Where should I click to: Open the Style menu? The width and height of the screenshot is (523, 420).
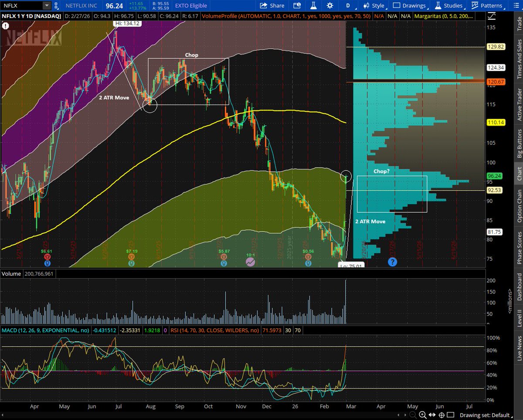tap(374, 6)
